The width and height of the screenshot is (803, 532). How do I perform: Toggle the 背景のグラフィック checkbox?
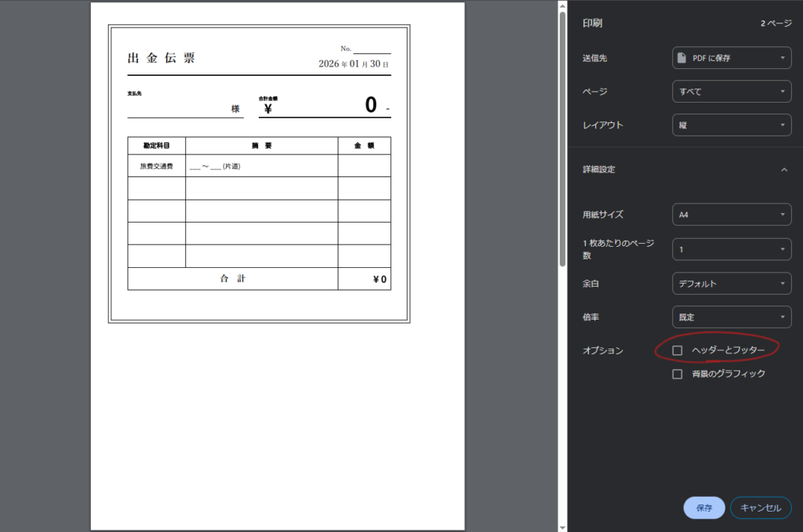tap(678, 375)
